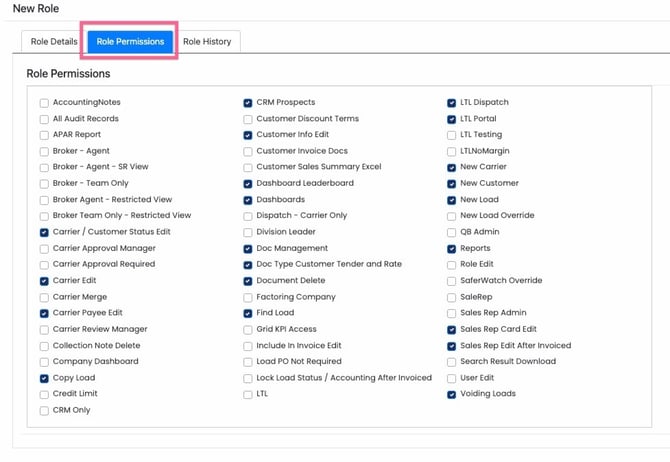The width and height of the screenshot is (670, 462).
Task: Check the All Audit Records box
Action: tap(44, 119)
